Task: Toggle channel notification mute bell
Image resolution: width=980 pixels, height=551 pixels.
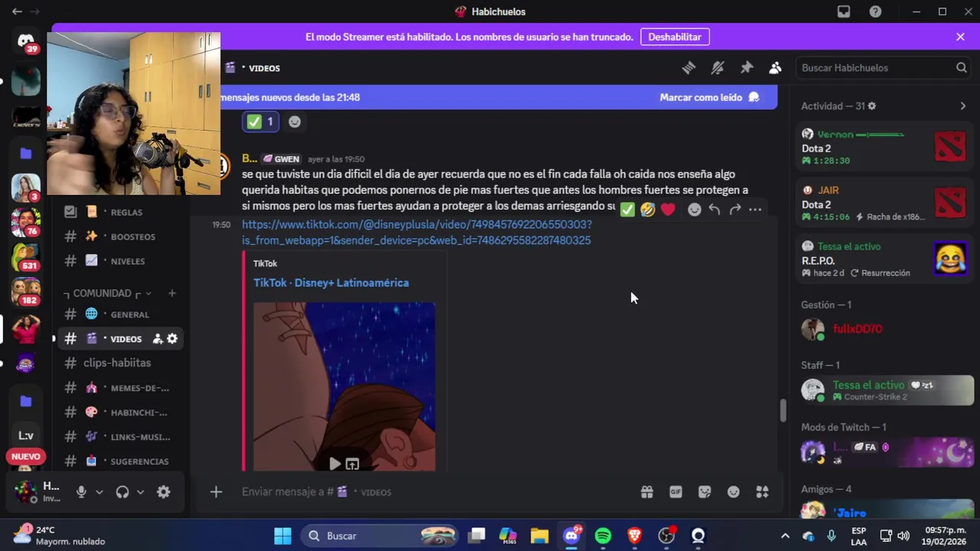Action: click(x=717, y=68)
